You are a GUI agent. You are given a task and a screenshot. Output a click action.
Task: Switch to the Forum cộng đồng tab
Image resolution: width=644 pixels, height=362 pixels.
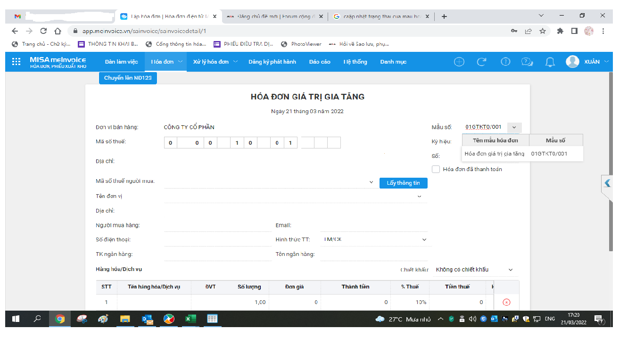[x=274, y=16]
